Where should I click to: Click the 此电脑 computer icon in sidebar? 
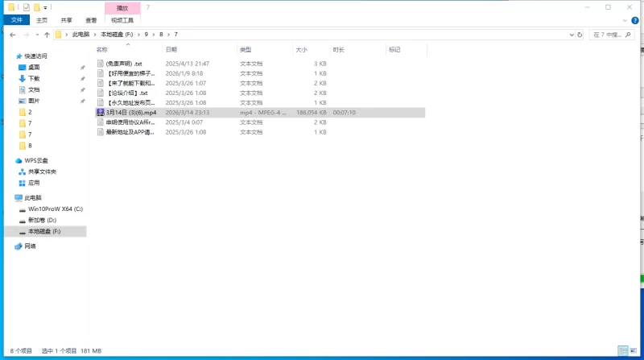click(19, 198)
